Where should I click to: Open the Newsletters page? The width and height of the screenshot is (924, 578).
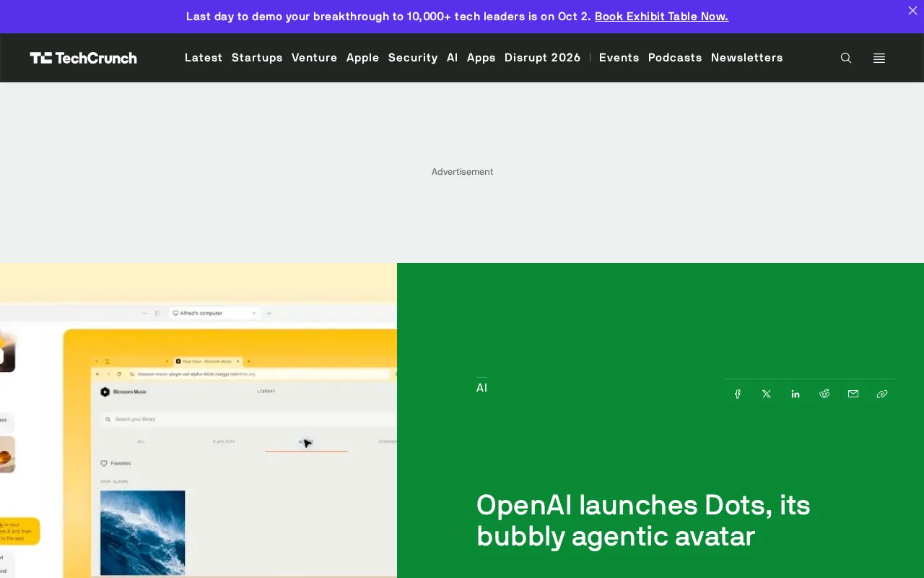pos(747,58)
